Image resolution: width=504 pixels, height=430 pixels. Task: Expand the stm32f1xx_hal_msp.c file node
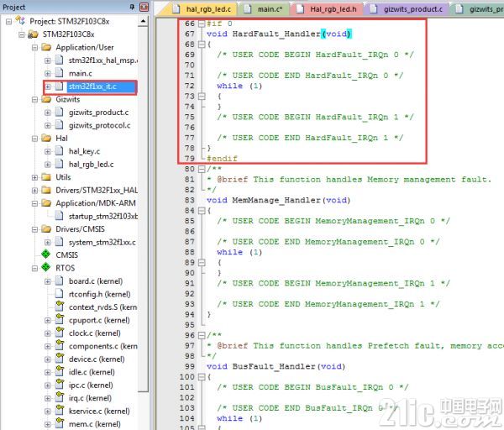pyautogui.click(x=48, y=60)
